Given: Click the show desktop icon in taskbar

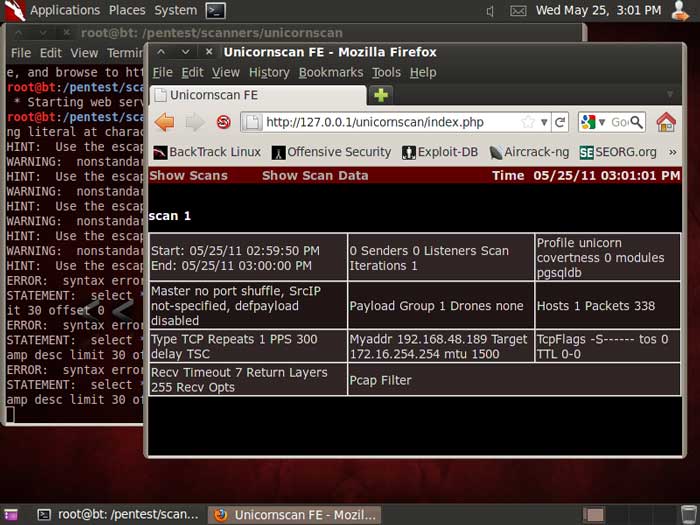Looking at the screenshot, I should pos(11,515).
